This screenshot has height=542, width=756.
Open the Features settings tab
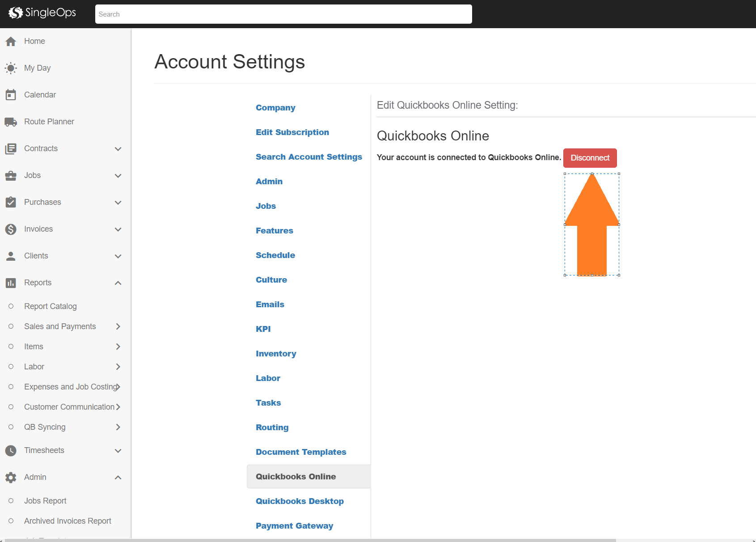pyautogui.click(x=275, y=231)
